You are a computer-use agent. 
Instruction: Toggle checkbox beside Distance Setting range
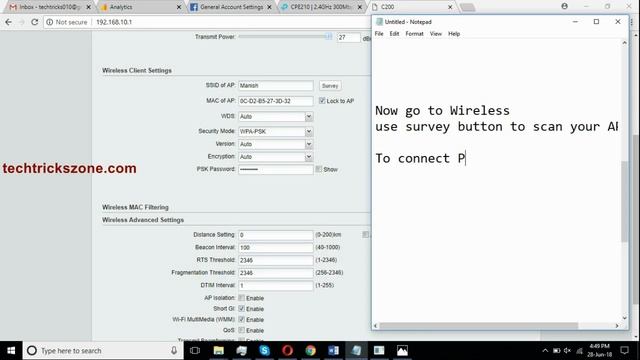point(365,235)
